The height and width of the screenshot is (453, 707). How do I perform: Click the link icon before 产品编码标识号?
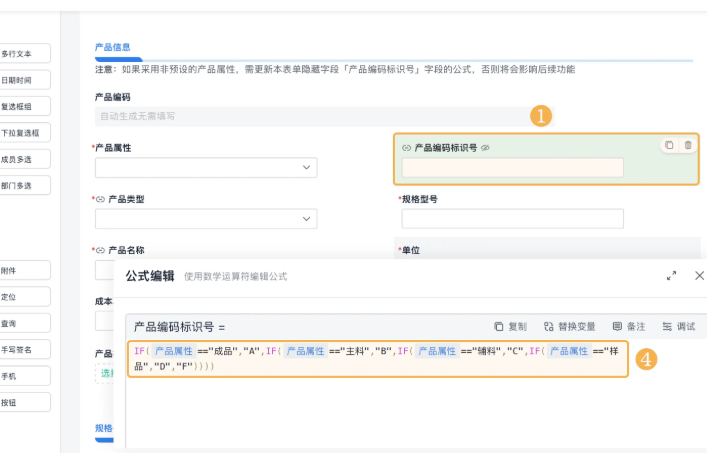click(406, 148)
